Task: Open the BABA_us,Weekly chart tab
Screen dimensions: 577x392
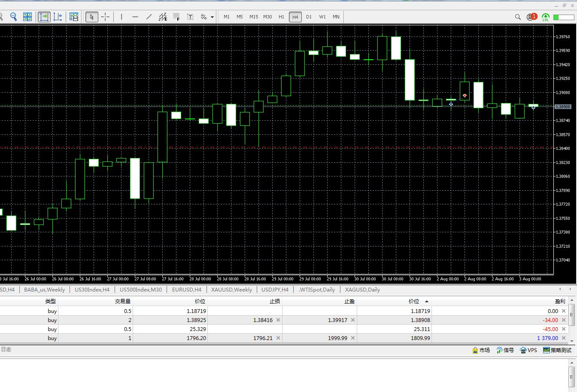Action: point(45,289)
